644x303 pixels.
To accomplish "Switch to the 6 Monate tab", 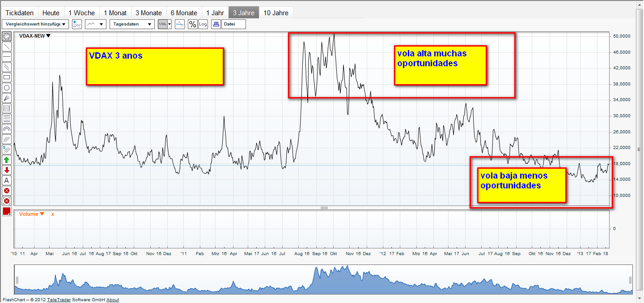I will pyautogui.click(x=184, y=13).
